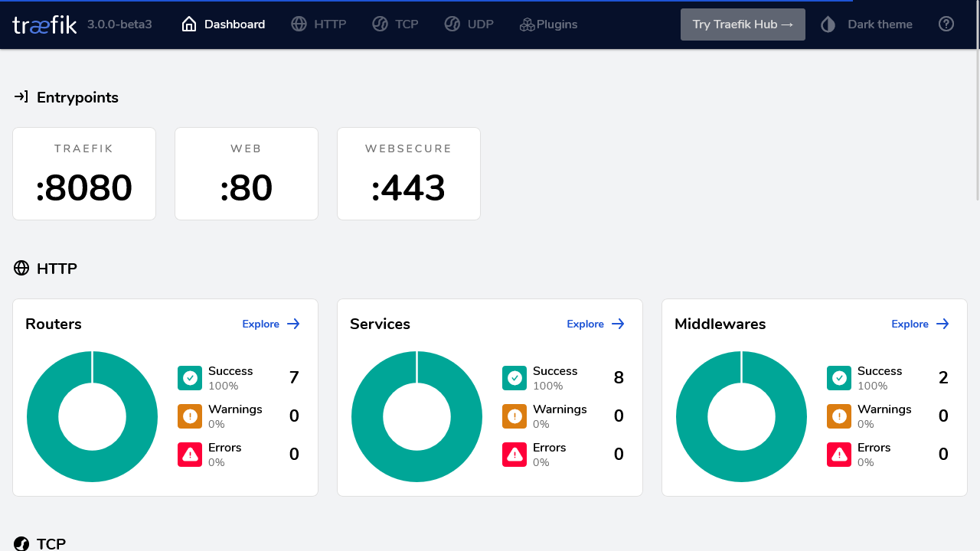
Task: Click the Traefik logo
Action: click(x=44, y=24)
